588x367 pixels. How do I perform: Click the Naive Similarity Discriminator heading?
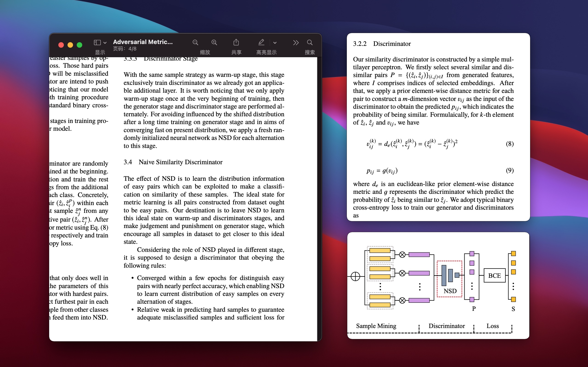tap(180, 162)
